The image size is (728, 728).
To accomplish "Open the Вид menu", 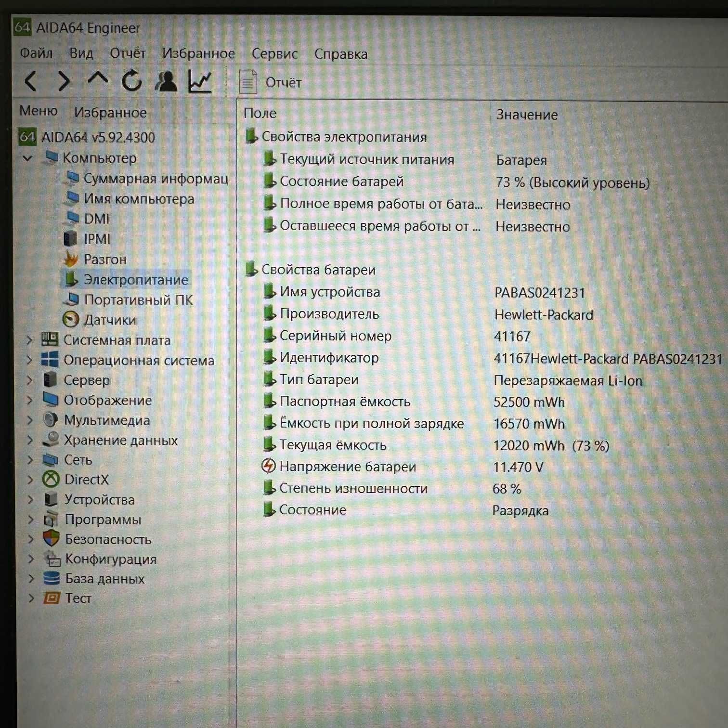I will (81, 53).
